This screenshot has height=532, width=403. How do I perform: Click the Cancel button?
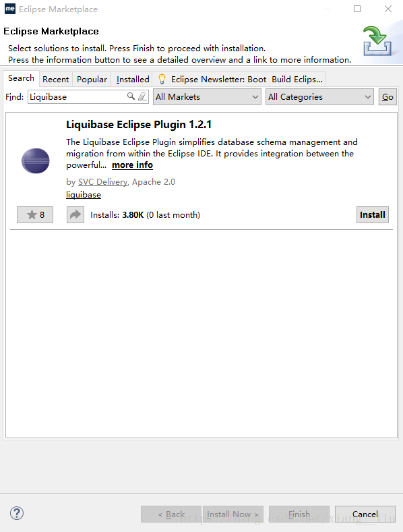[365, 514]
